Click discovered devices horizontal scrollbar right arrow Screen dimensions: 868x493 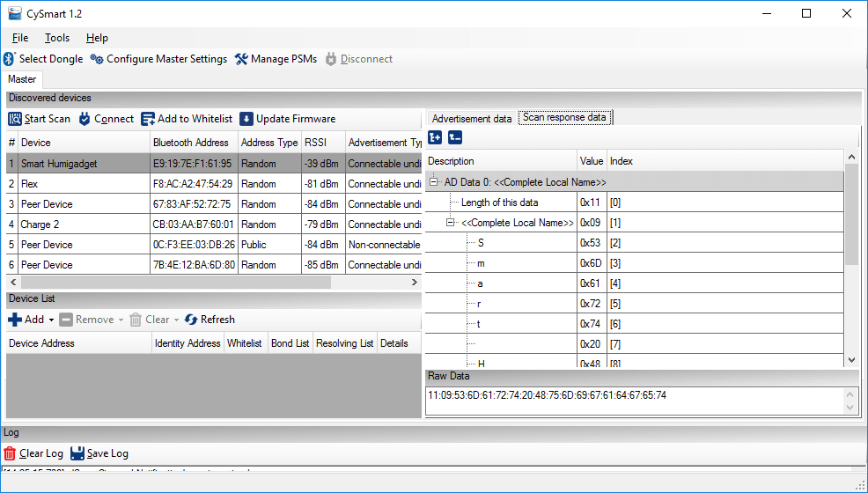point(414,283)
